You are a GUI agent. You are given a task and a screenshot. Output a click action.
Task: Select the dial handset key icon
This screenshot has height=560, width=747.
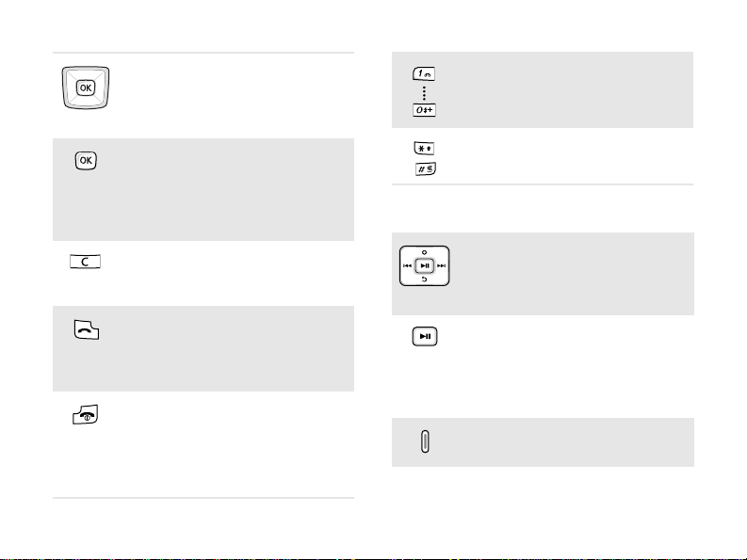click(87, 329)
